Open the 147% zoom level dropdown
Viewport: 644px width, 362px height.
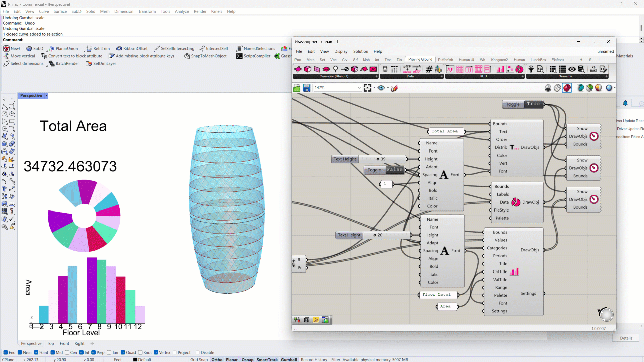(x=359, y=88)
